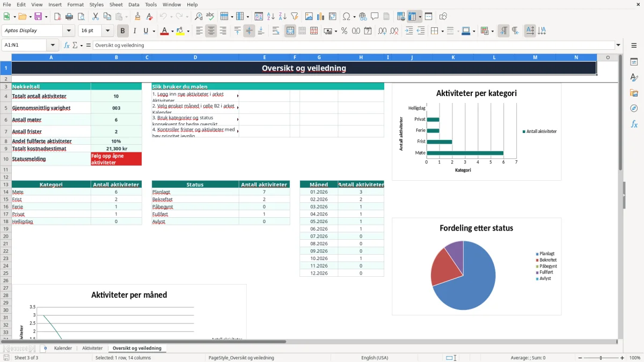Toggle Italic formatting

click(x=135, y=31)
